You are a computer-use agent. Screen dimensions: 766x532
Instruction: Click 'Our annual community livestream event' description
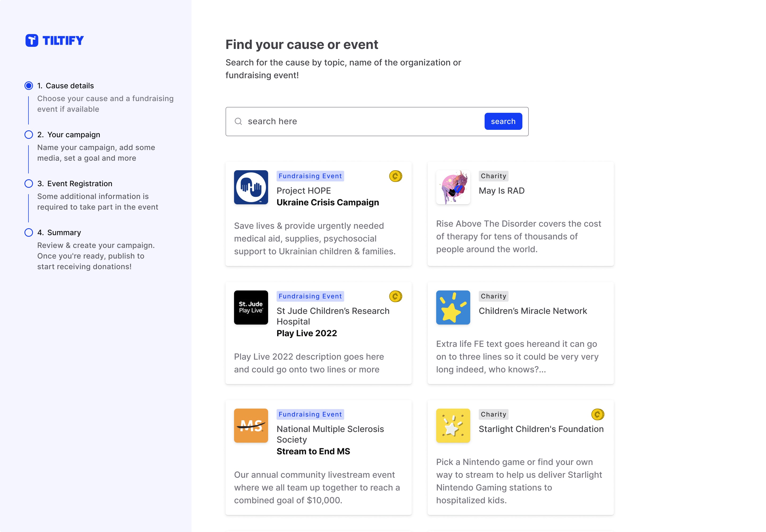(x=317, y=488)
